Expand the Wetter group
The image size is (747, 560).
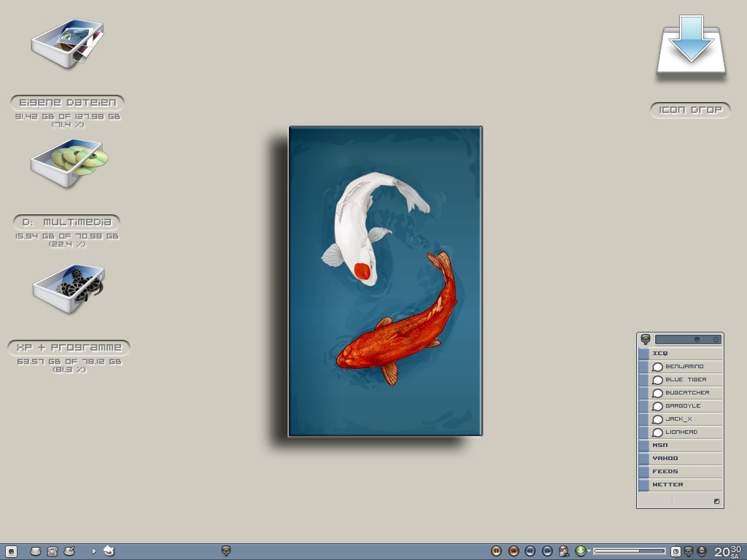(681, 484)
